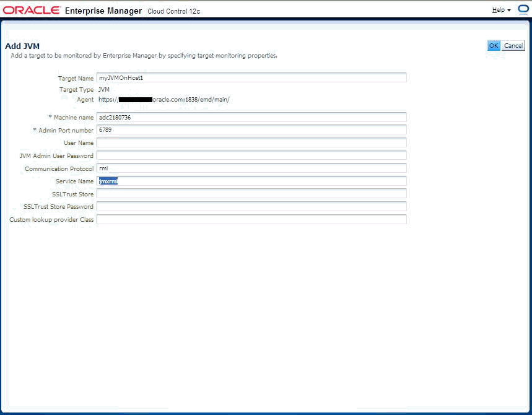This screenshot has width=532, height=415.
Task: Click the Communication Protocol label
Action: point(59,168)
